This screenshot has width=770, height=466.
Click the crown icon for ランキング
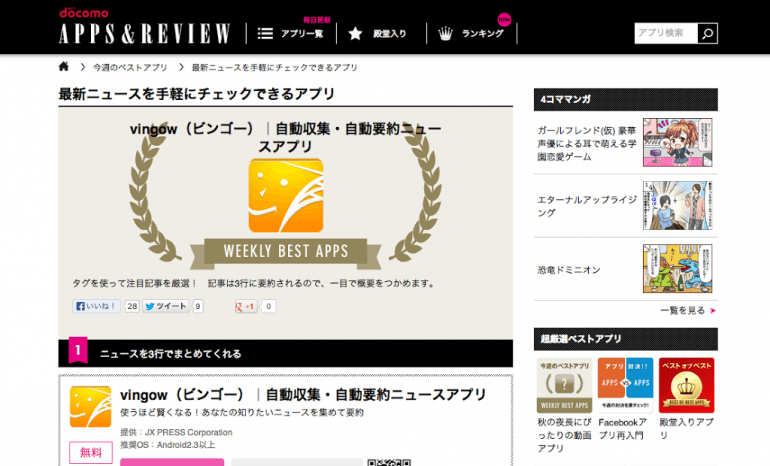(445, 33)
